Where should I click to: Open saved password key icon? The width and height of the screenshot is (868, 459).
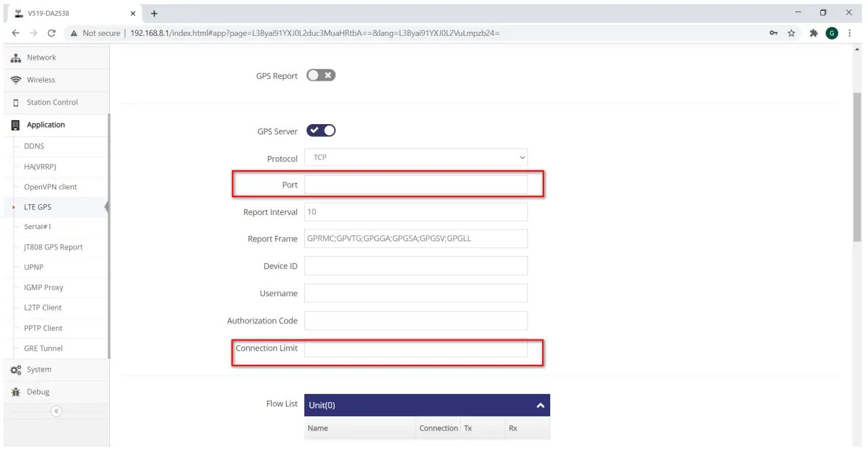click(x=773, y=33)
